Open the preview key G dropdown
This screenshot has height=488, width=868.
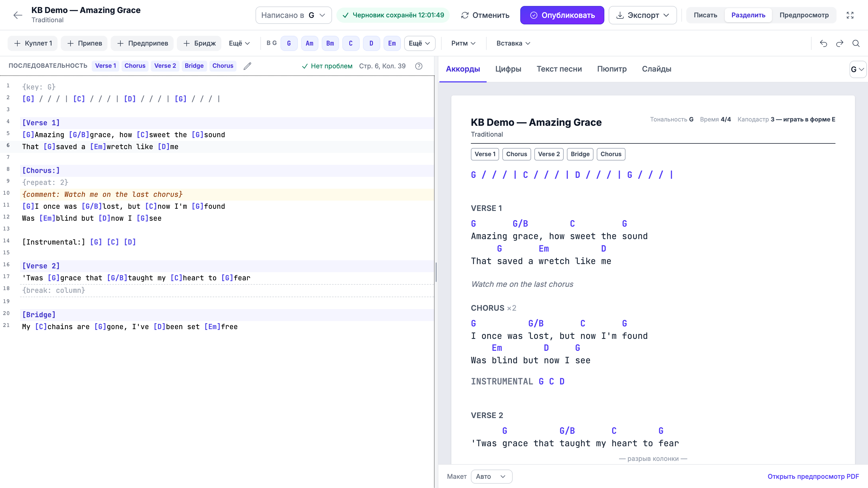858,69
